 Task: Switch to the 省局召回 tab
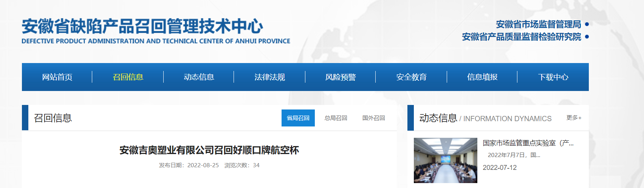click(x=298, y=118)
